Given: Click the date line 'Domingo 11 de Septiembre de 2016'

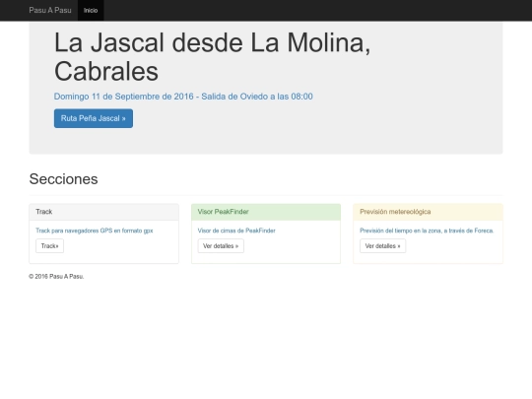Looking at the screenshot, I should pyautogui.click(x=124, y=97).
